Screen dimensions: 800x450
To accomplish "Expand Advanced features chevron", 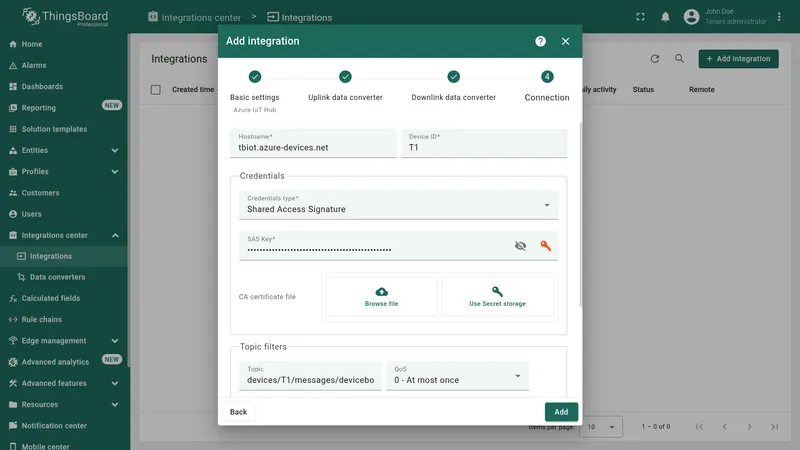I will coord(115,383).
